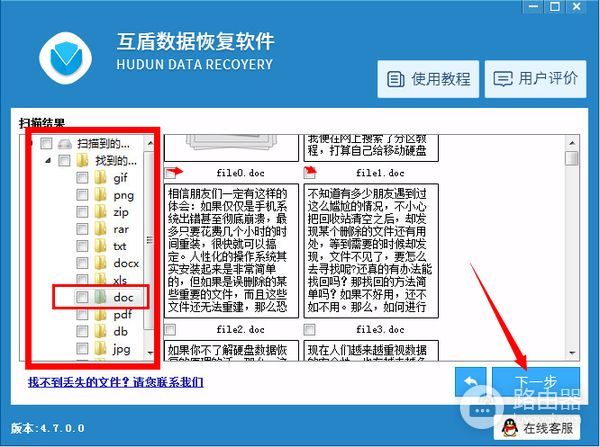Click the doc folder icon
600x447 pixels.
coord(100,297)
